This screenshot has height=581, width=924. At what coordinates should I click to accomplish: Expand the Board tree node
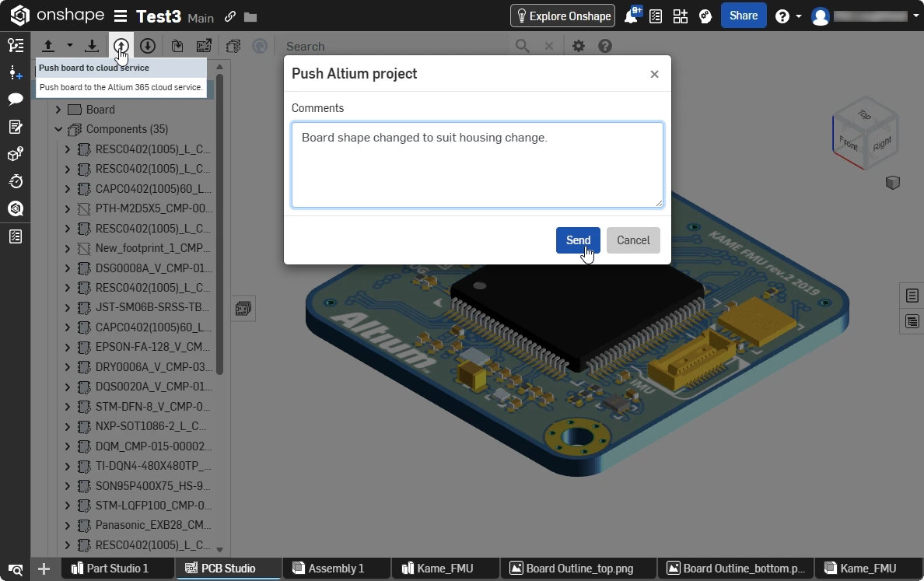[58, 110]
